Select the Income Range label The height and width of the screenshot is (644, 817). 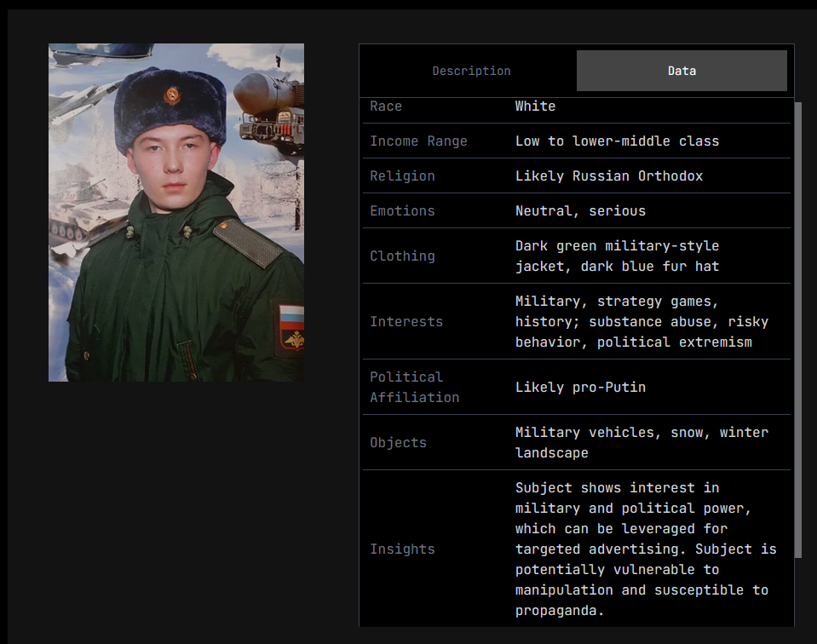coord(418,141)
